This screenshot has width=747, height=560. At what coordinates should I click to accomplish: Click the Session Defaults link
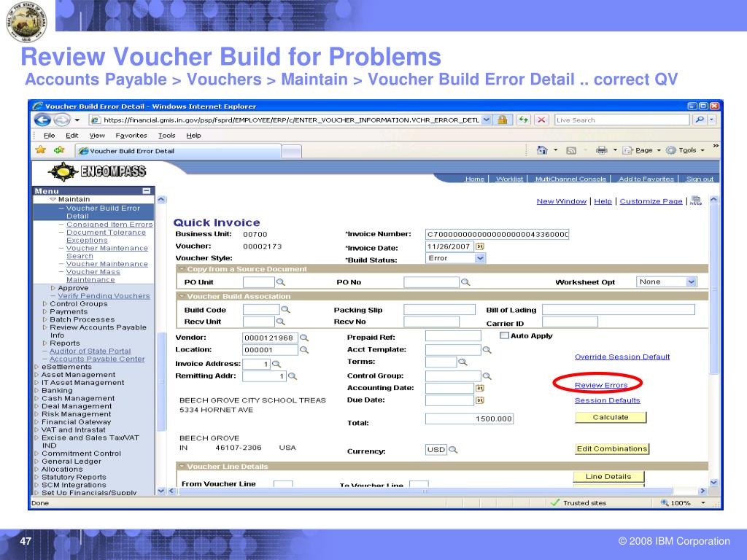[x=608, y=400]
